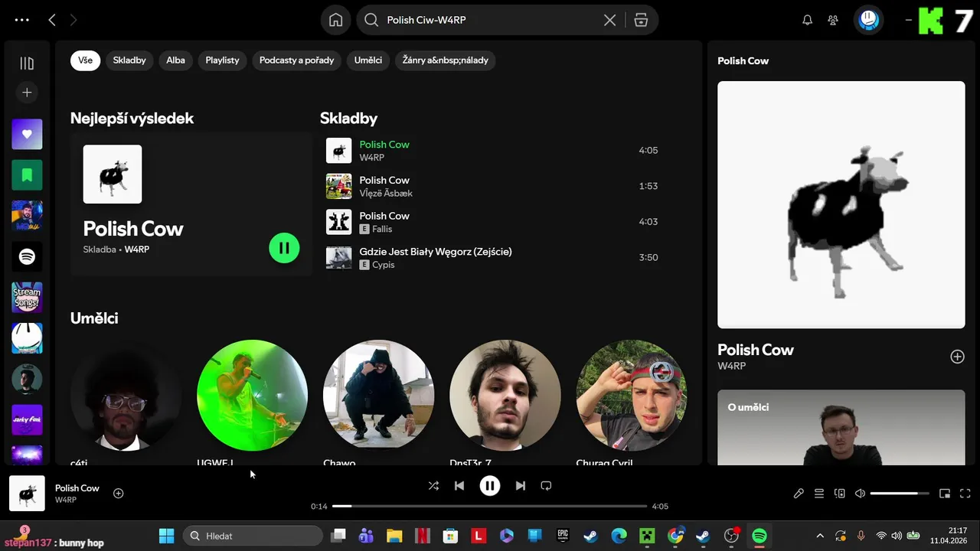Open artist Fallis link
The image size is (980, 551).
(x=382, y=229)
